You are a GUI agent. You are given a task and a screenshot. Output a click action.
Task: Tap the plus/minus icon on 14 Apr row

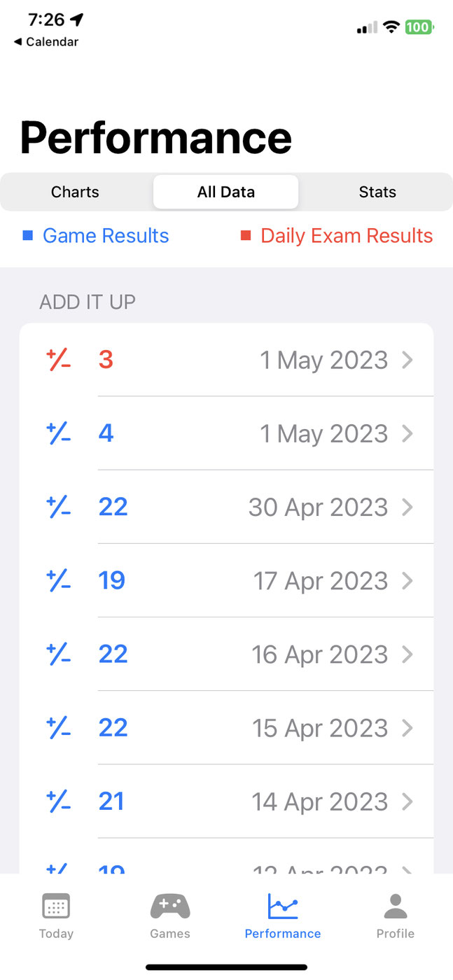59,801
